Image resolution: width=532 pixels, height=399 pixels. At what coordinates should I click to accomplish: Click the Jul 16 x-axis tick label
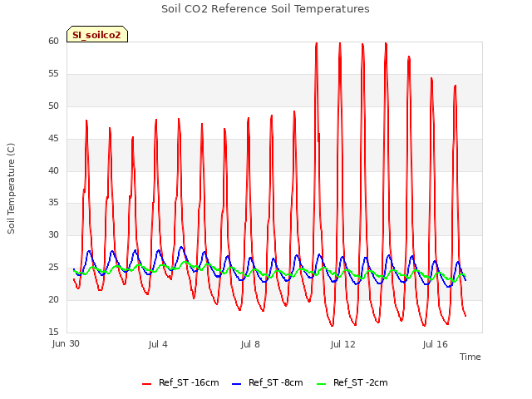(x=436, y=344)
